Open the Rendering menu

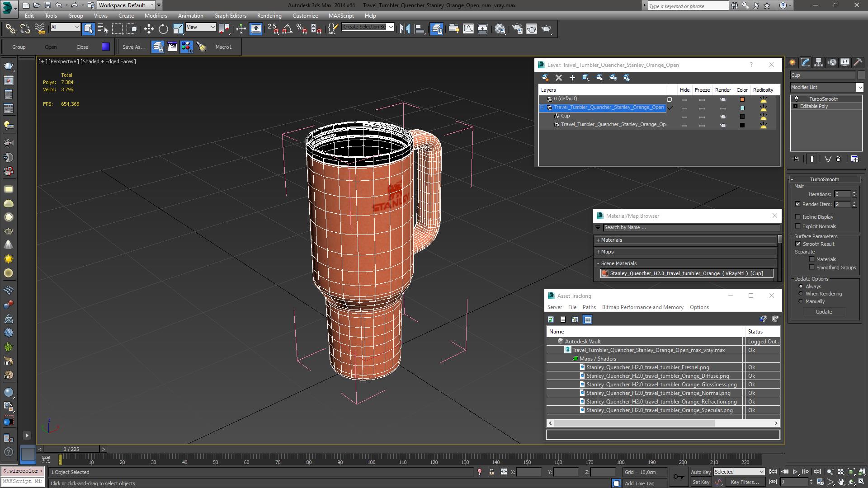coord(269,15)
